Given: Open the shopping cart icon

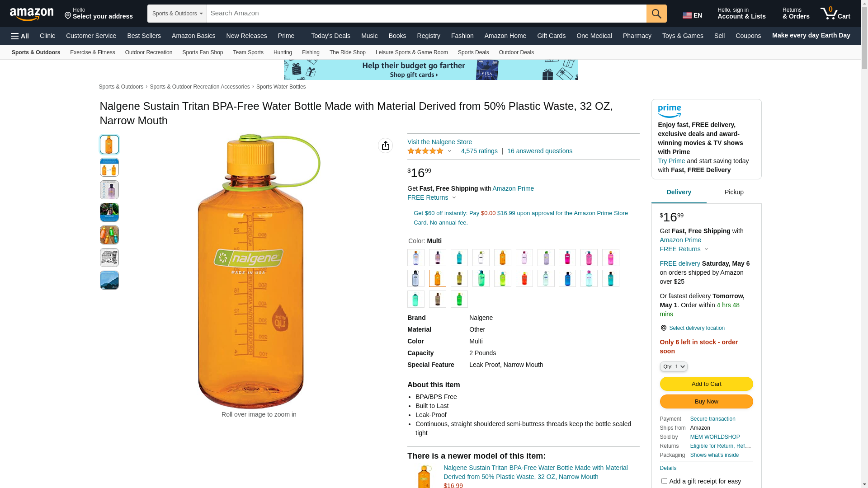Looking at the screenshot, I should coord(835,14).
